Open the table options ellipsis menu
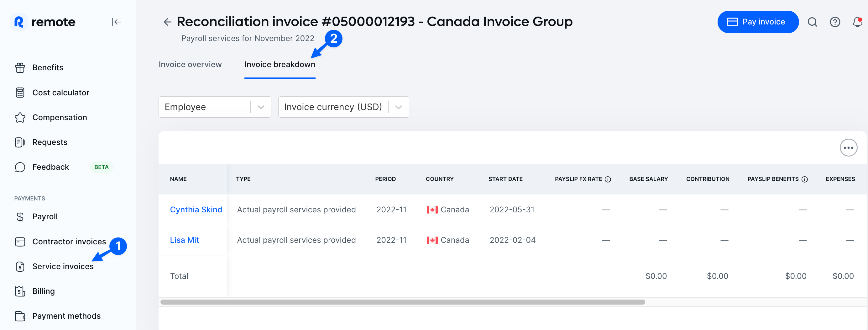 click(x=849, y=147)
